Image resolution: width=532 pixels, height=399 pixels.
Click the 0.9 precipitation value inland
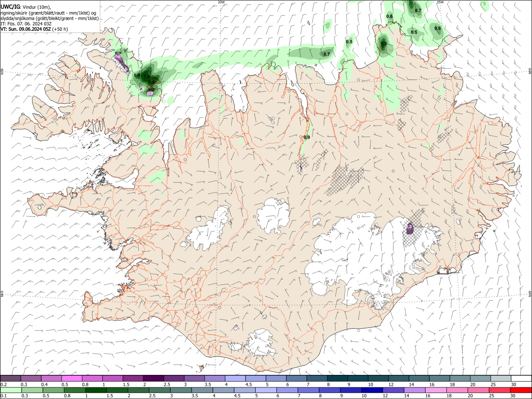[x=307, y=137]
